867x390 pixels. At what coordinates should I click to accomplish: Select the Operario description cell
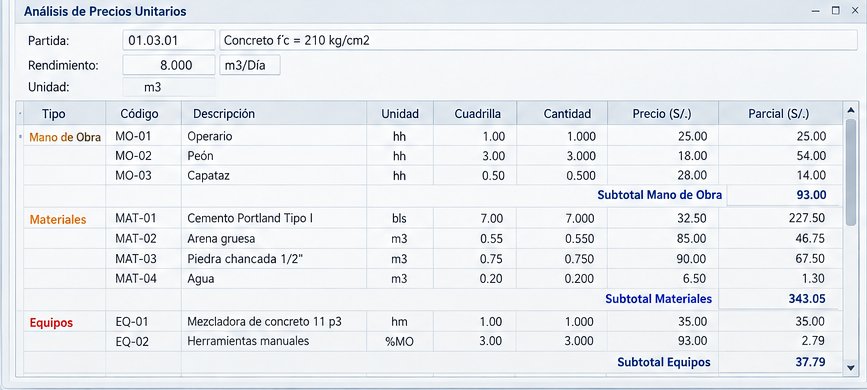pyautogui.click(x=274, y=136)
